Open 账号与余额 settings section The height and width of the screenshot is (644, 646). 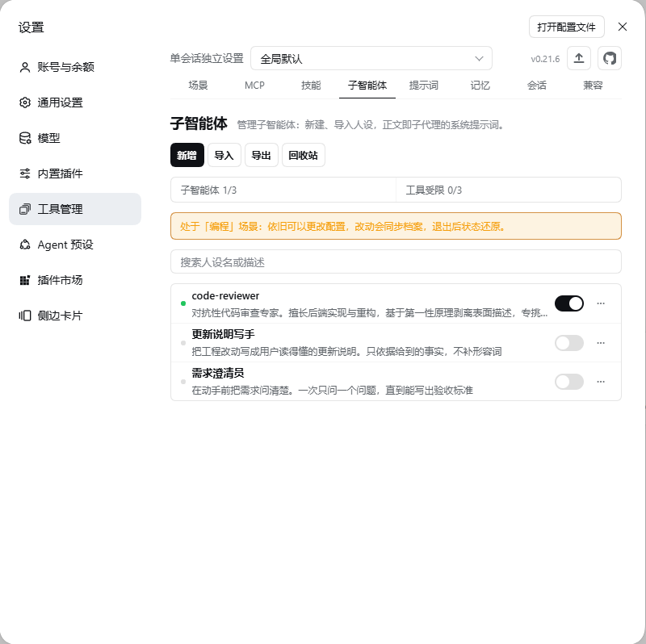(75, 67)
